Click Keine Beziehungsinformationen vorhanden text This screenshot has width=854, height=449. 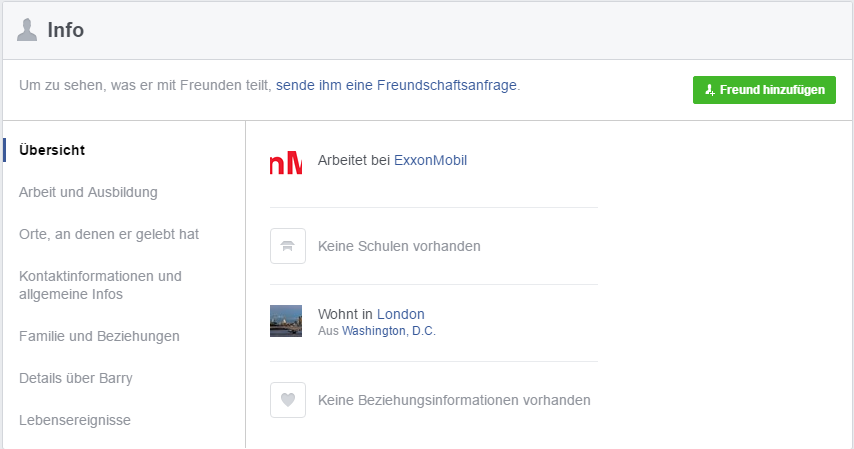click(x=454, y=400)
